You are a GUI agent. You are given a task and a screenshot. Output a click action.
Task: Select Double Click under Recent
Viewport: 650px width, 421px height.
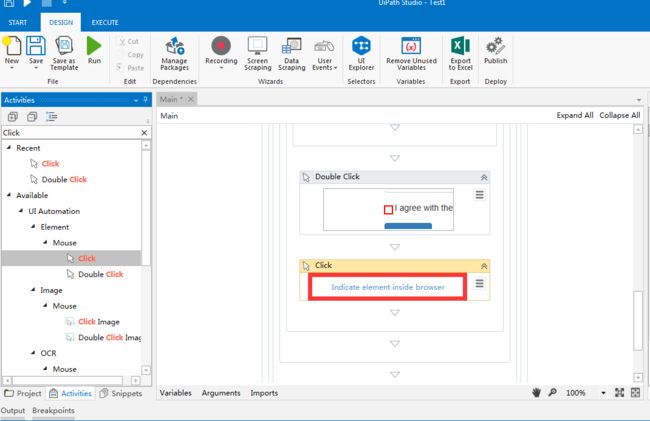click(64, 179)
